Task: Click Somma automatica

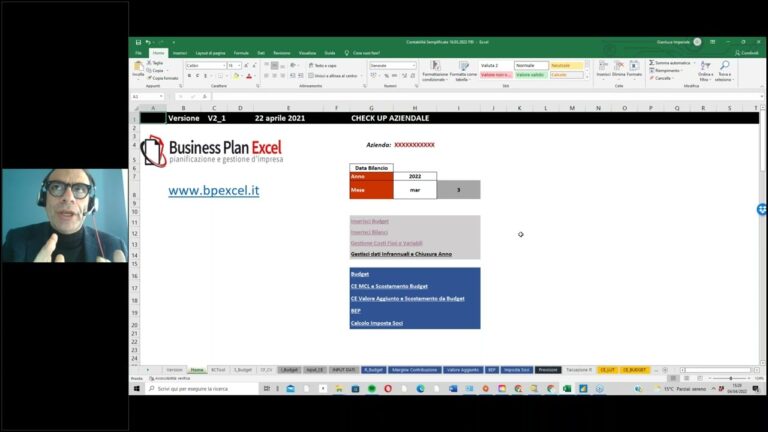Action: click(670, 63)
